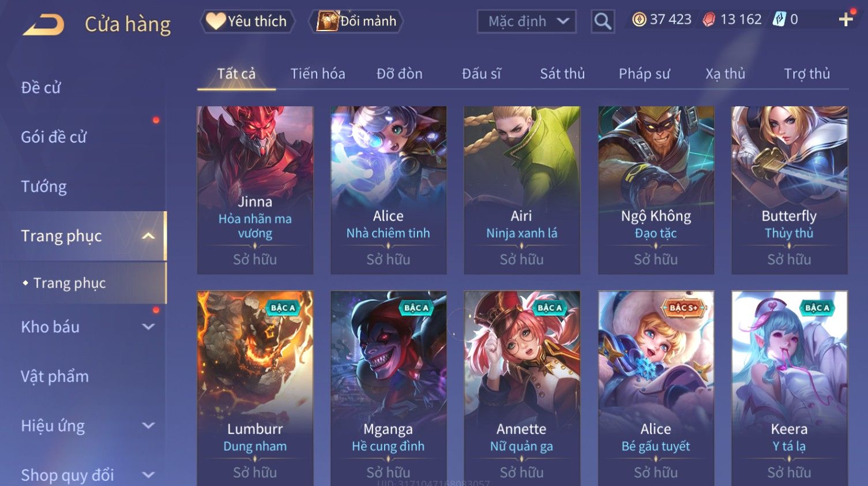Tap the gold coin balance icon
Viewport: 868px width, 486px height.
coord(639,20)
